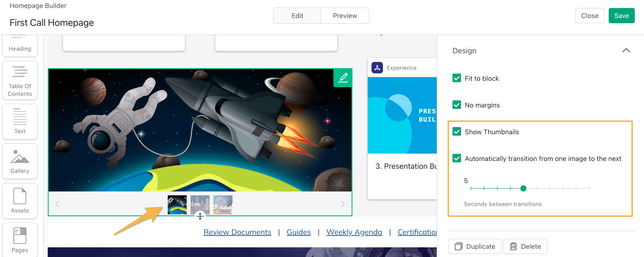Click the space gallery main image
This screenshot has height=257, width=644.
(x=200, y=130)
